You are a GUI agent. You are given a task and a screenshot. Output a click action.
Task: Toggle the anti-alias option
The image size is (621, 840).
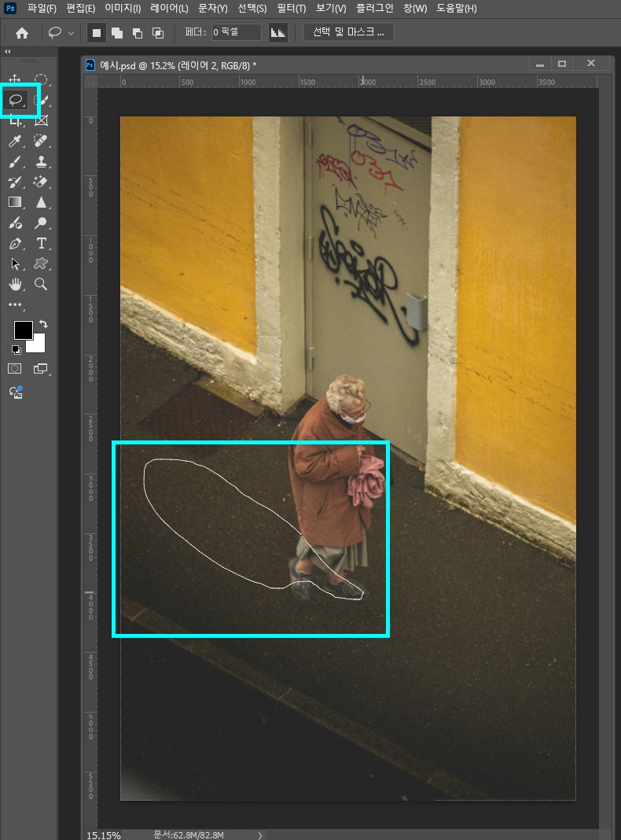(277, 32)
